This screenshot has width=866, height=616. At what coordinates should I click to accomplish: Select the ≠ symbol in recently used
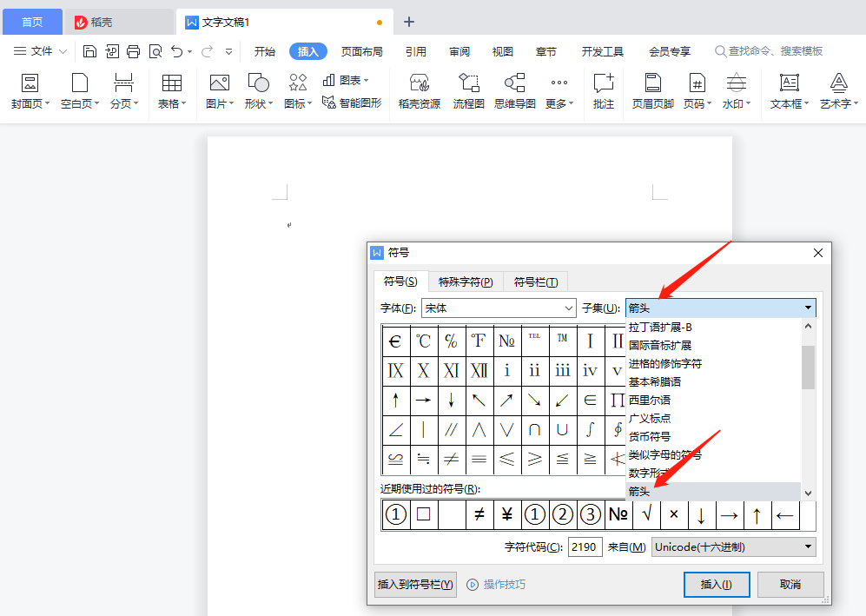[479, 515]
